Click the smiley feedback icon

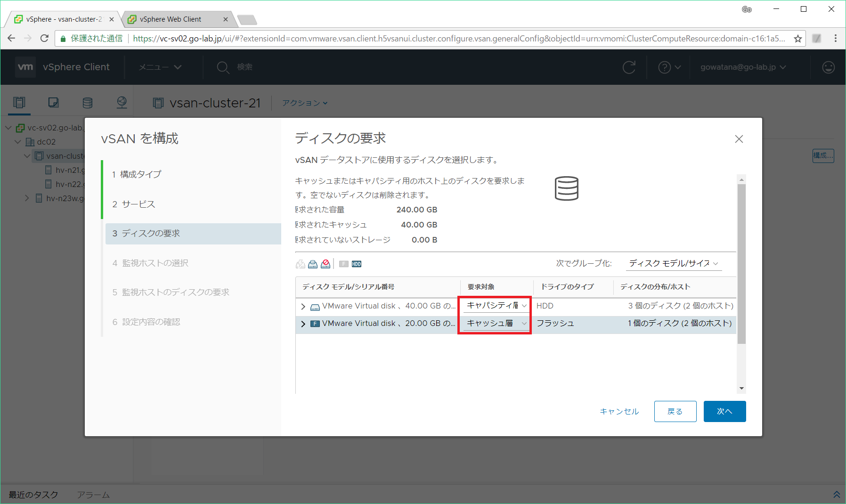click(x=829, y=67)
